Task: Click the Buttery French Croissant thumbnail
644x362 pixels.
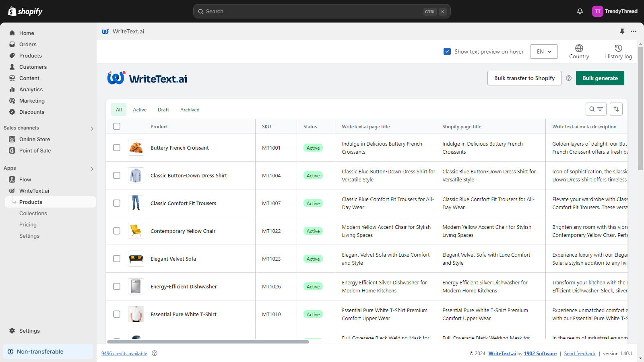Action: click(x=136, y=148)
